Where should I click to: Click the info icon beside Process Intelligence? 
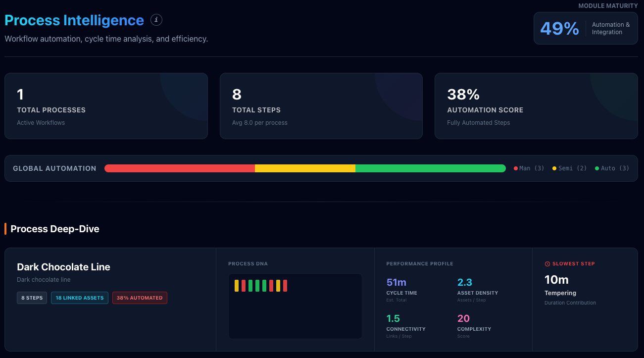coord(156,20)
